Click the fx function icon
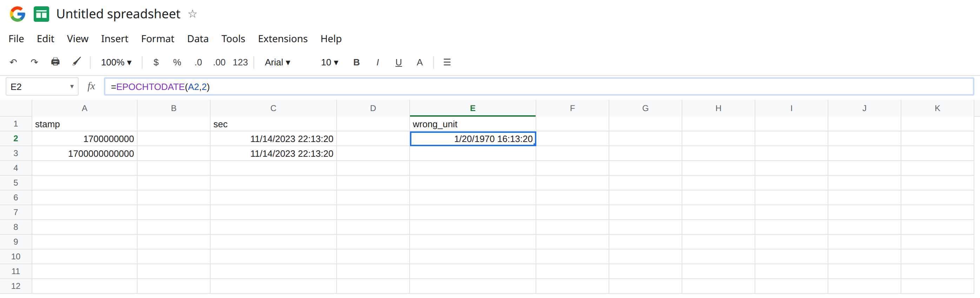Image resolution: width=980 pixels, height=298 pixels. coord(91,86)
